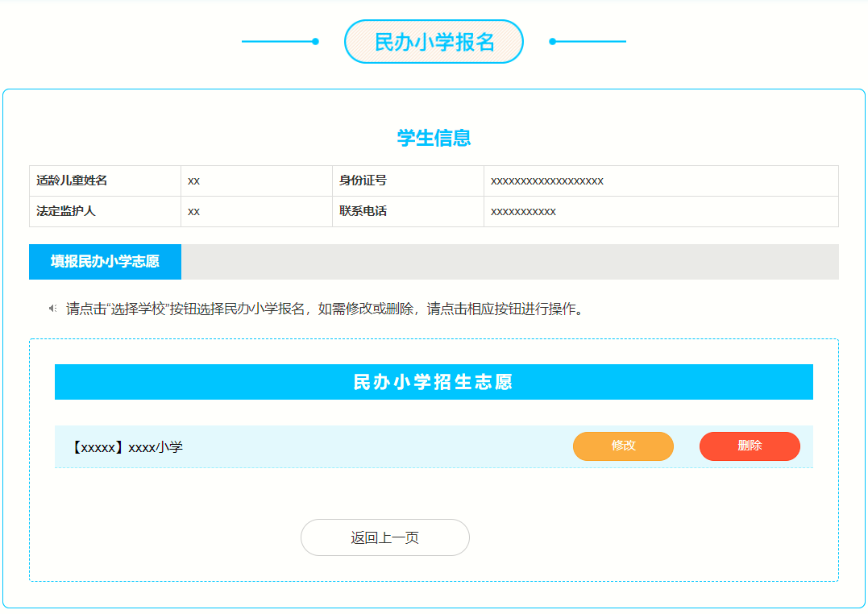
Task: Click the 学生信息 heading
Action: [434, 138]
